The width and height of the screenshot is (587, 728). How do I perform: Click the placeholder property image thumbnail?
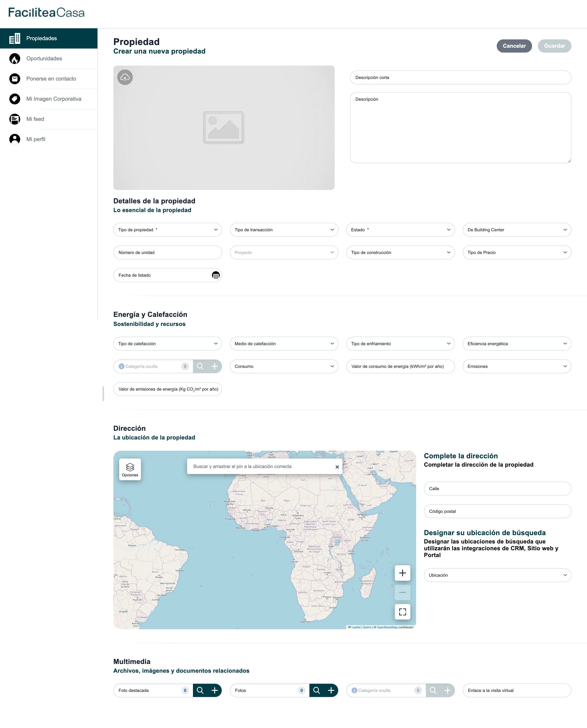pyautogui.click(x=223, y=128)
